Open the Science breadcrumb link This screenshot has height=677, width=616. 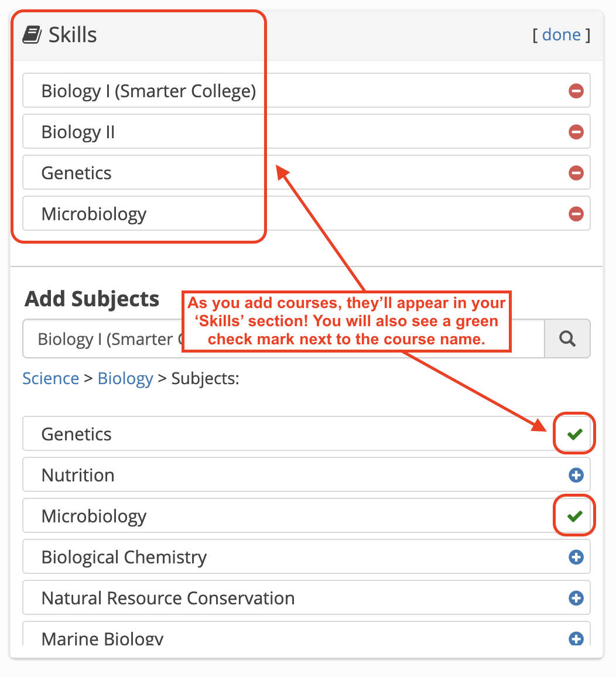[x=50, y=378]
